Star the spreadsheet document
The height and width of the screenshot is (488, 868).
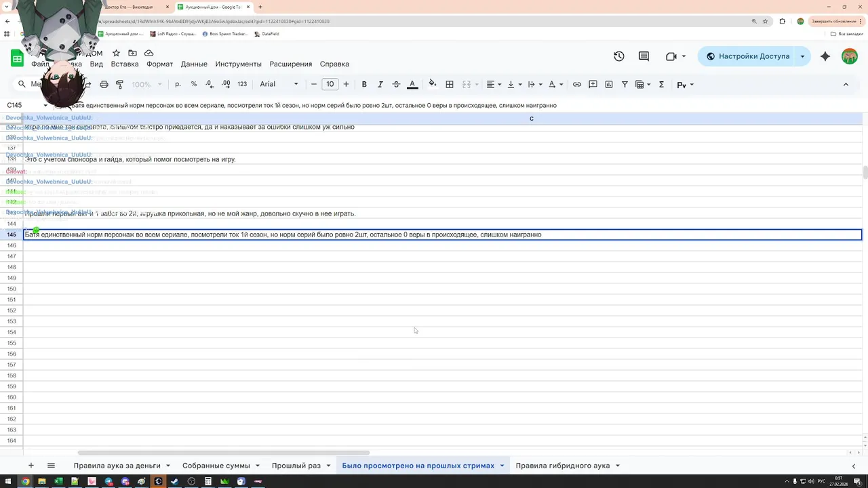click(x=116, y=53)
